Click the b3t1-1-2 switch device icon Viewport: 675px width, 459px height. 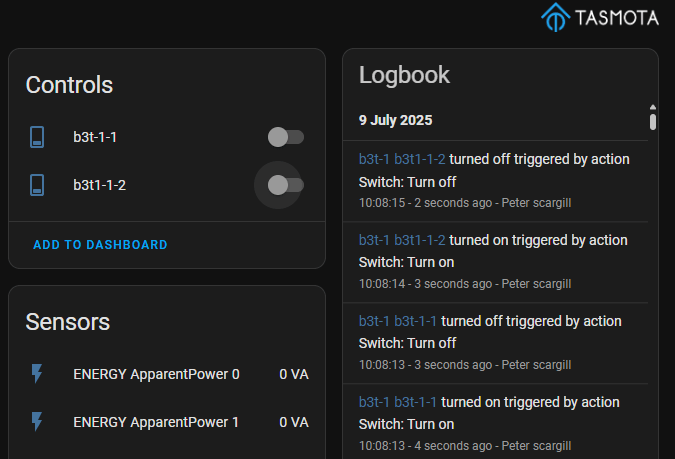point(37,185)
